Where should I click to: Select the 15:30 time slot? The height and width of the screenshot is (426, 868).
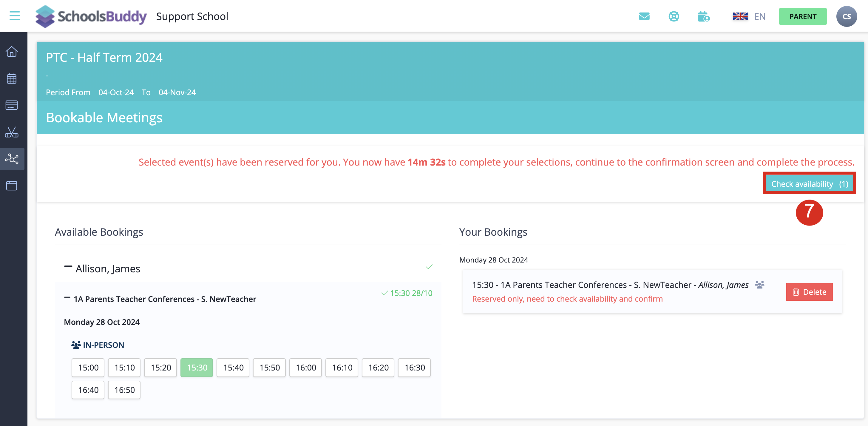(197, 367)
